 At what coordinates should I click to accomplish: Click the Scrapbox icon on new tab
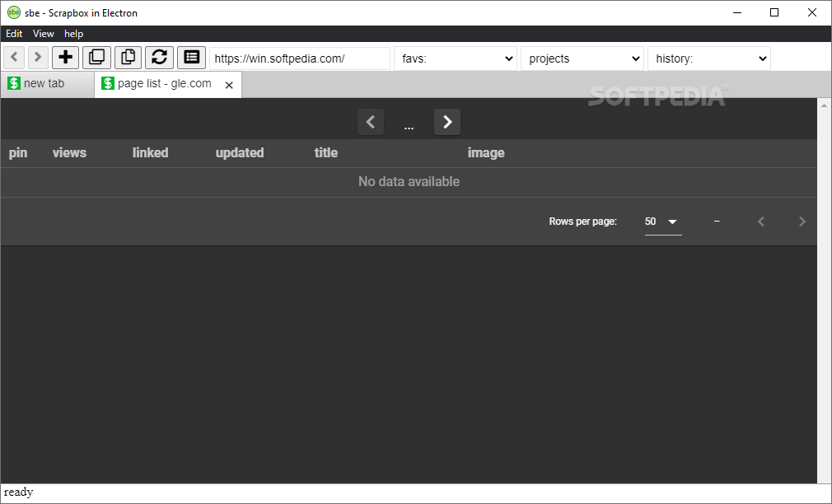coord(14,83)
